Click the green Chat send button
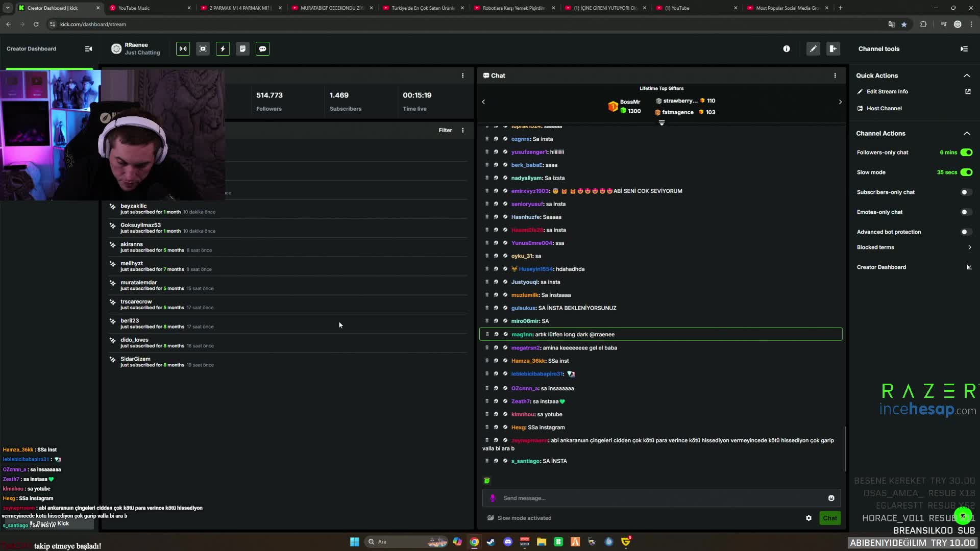 pyautogui.click(x=829, y=518)
